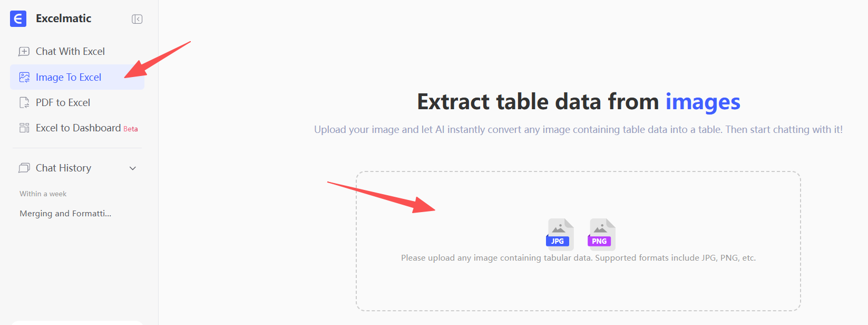The width and height of the screenshot is (868, 325).
Task: Click the JPG file icon
Action: (559, 233)
